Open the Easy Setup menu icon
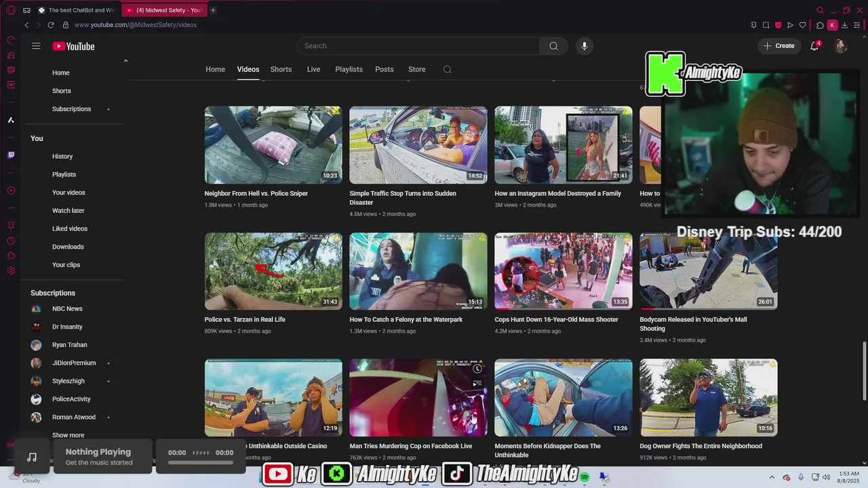This screenshot has width=868, height=488. [857, 25]
